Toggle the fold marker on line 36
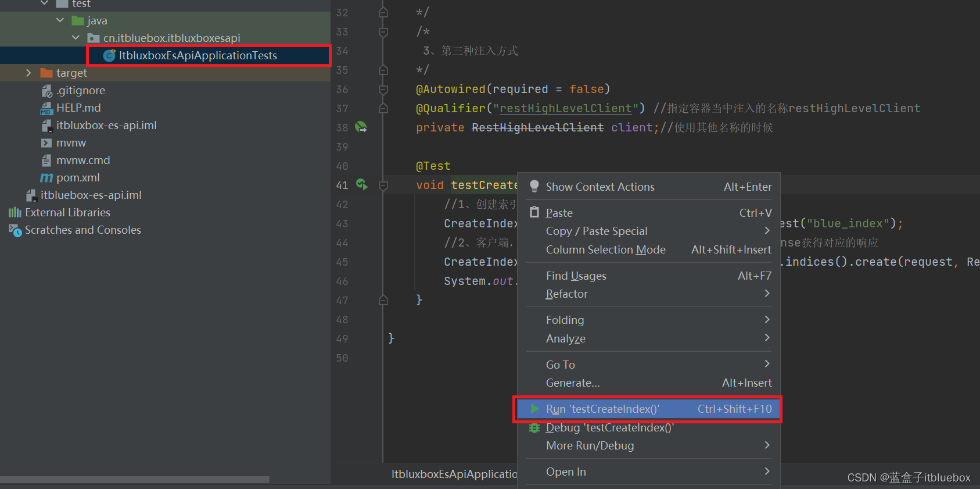Image resolution: width=980 pixels, height=489 pixels. tap(383, 89)
